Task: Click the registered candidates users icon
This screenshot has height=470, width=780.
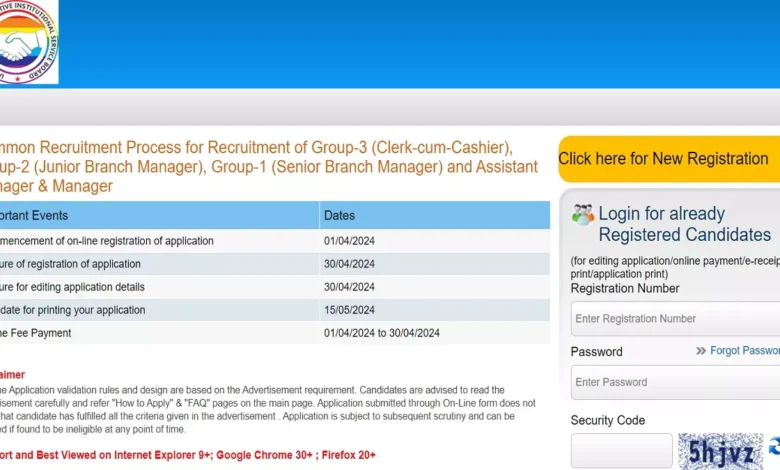Action: click(582, 213)
